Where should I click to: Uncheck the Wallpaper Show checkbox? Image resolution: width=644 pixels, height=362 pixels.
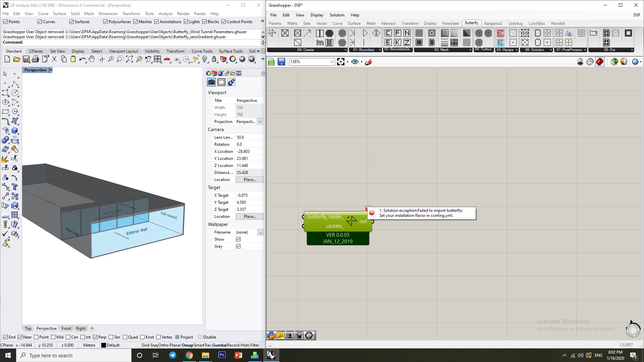[238, 239]
